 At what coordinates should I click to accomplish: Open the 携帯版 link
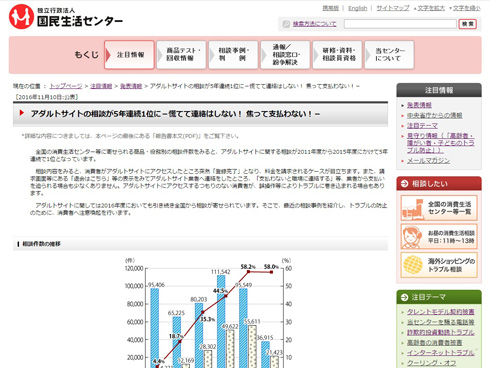pyautogui.click(x=330, y=8)
